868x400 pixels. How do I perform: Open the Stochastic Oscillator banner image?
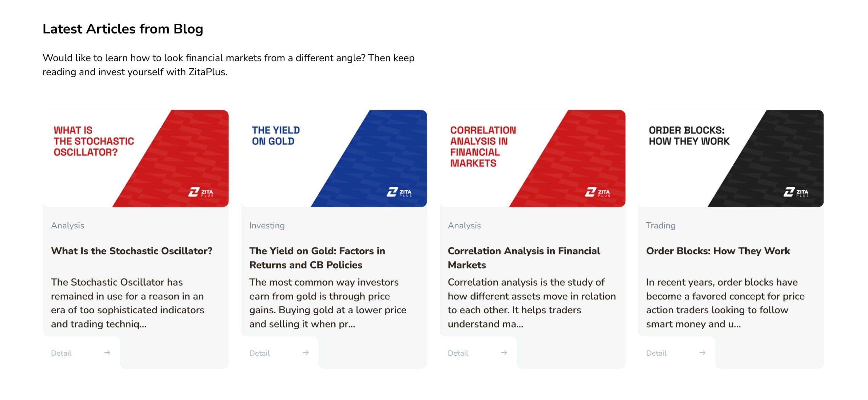[136, 158]
